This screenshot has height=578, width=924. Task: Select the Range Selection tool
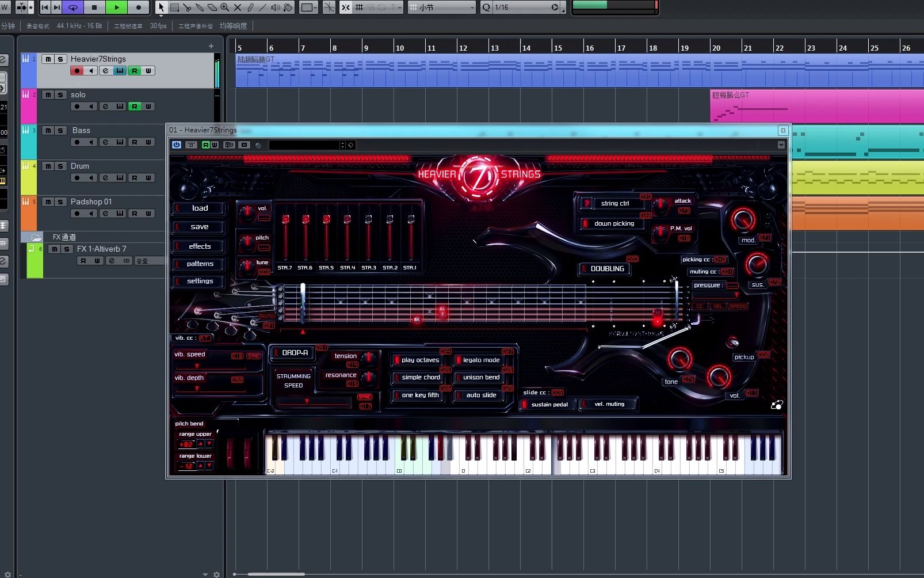point(174,7)
